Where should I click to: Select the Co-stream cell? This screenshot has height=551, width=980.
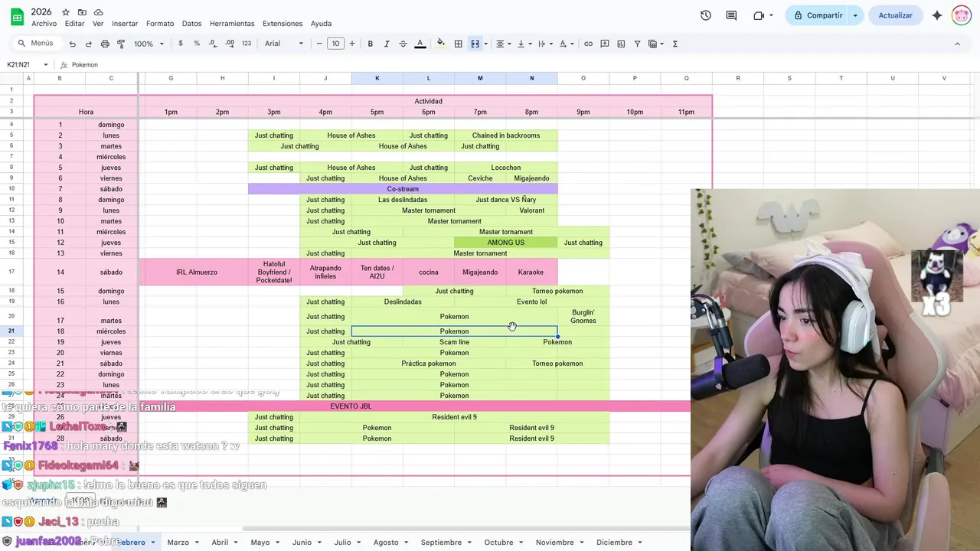pos(403,189)
